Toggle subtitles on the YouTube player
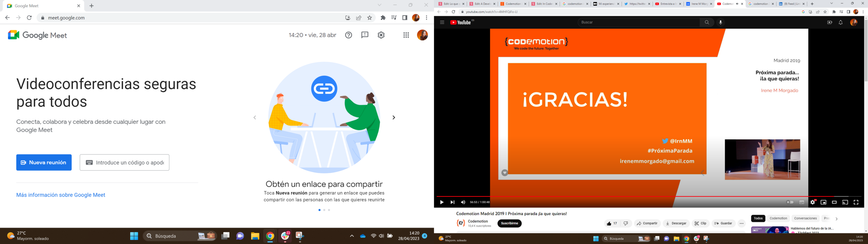Screen dimensions: 868x244 (802, 202)
